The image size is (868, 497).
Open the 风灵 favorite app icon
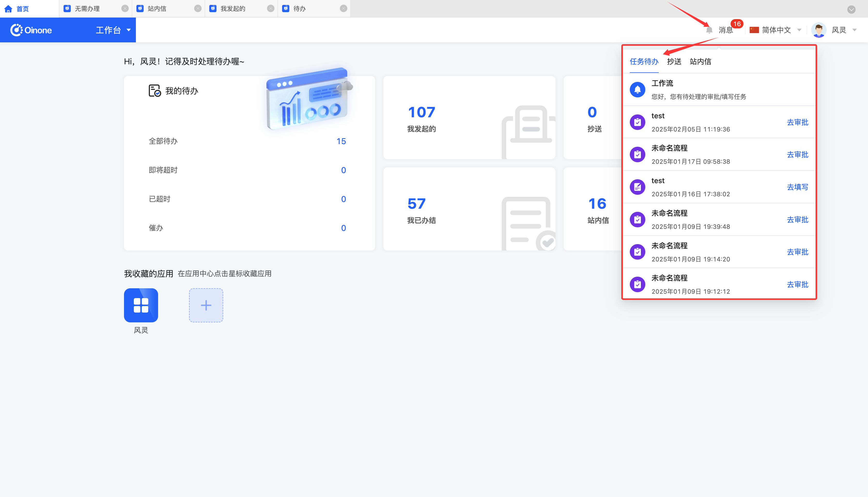click(141, 305)
